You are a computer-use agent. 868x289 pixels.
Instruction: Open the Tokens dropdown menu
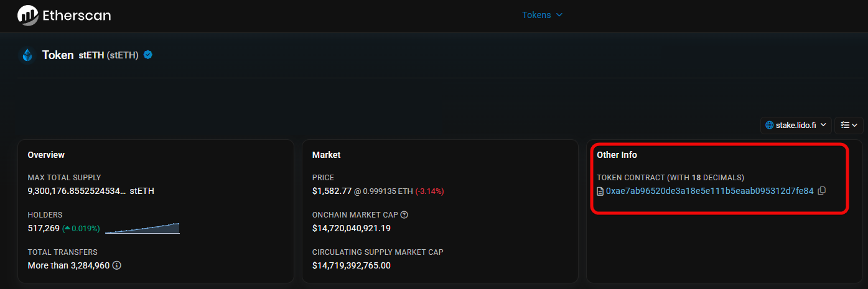[542, 15]
